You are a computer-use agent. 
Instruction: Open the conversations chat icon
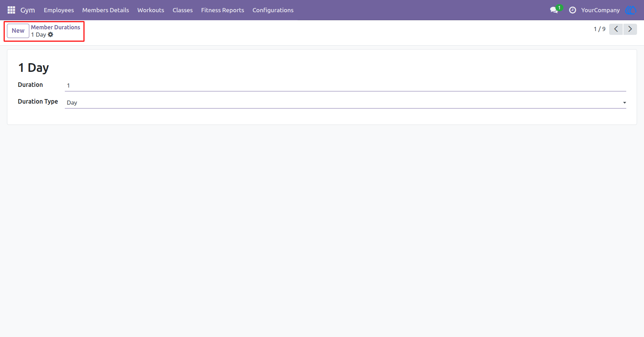click(x=554, y=10)
